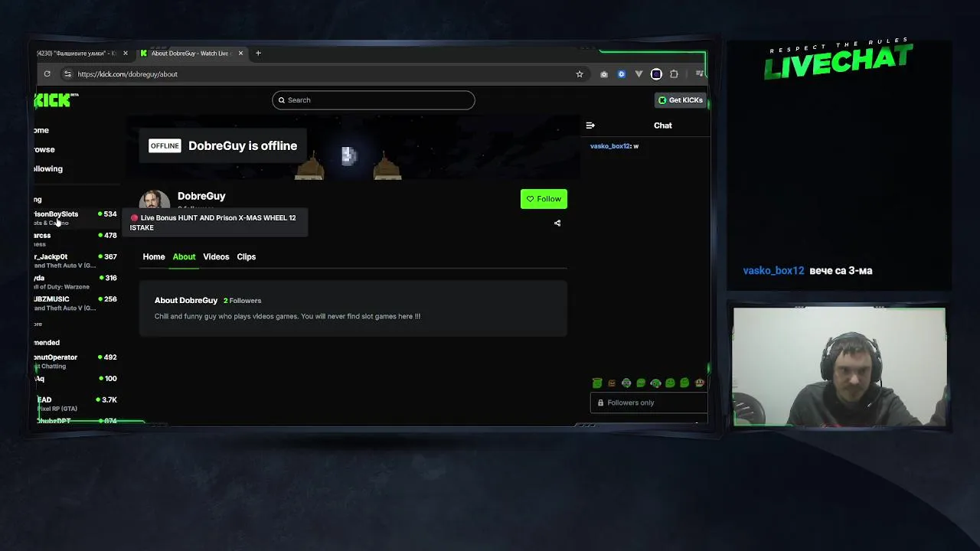Bookmark this page with the star icon
Image resolution: width=980 pixels, height=551 pixels.
[x=580, y=74]
